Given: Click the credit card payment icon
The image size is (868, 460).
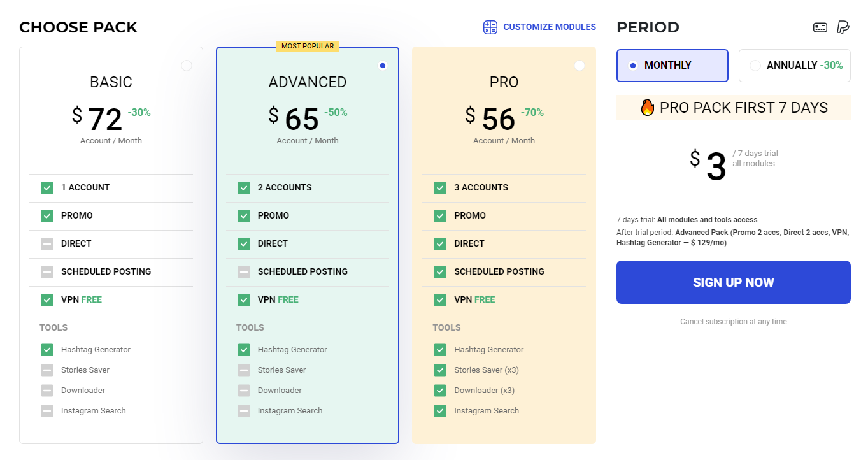Looking at the screenshot, I should pyautogui.click(x=820, y=27).
